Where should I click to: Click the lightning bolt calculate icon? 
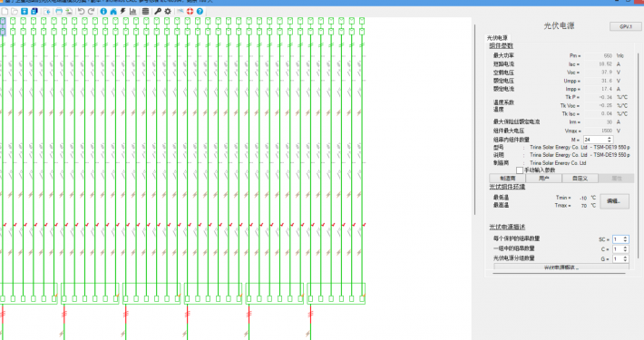122,12
